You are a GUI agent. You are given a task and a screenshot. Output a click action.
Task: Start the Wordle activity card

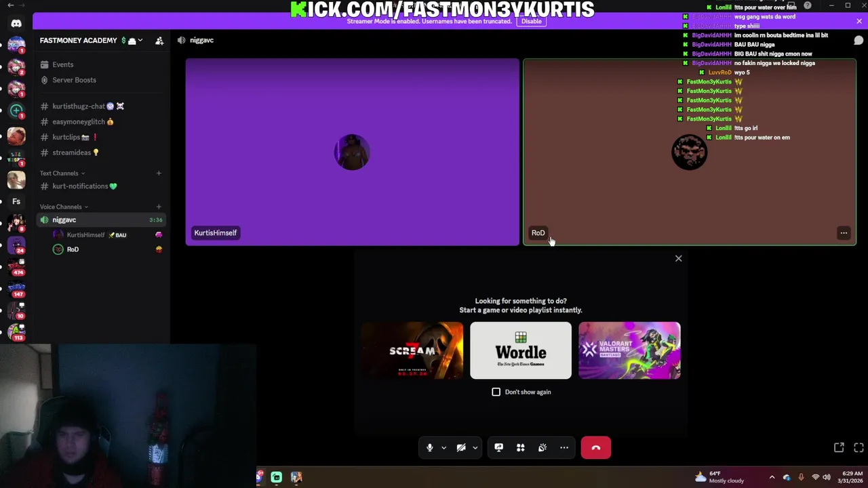pyautogui.click(x=521, y=350)
